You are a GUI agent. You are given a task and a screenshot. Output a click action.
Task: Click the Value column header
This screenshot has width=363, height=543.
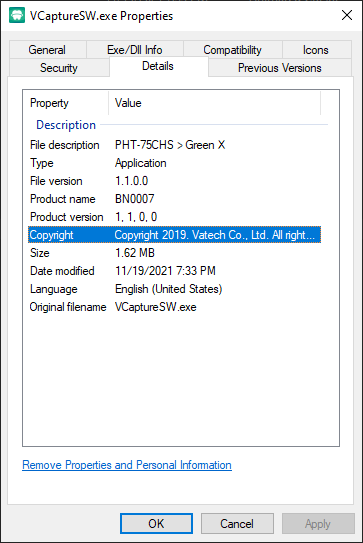(x=214, y=103)
